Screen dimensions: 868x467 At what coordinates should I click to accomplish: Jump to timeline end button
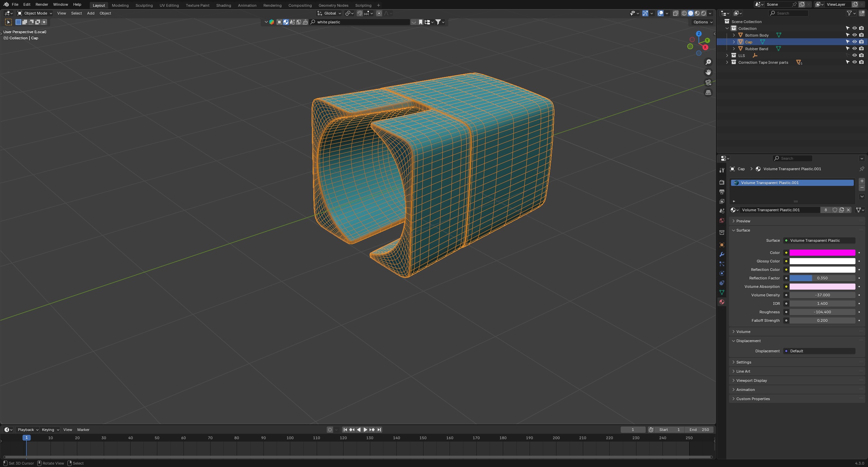379,430
